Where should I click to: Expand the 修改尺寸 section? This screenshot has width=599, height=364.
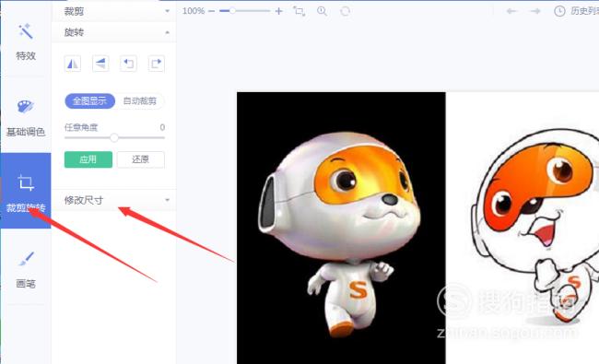pyautogui.click(x=114, y=200)
